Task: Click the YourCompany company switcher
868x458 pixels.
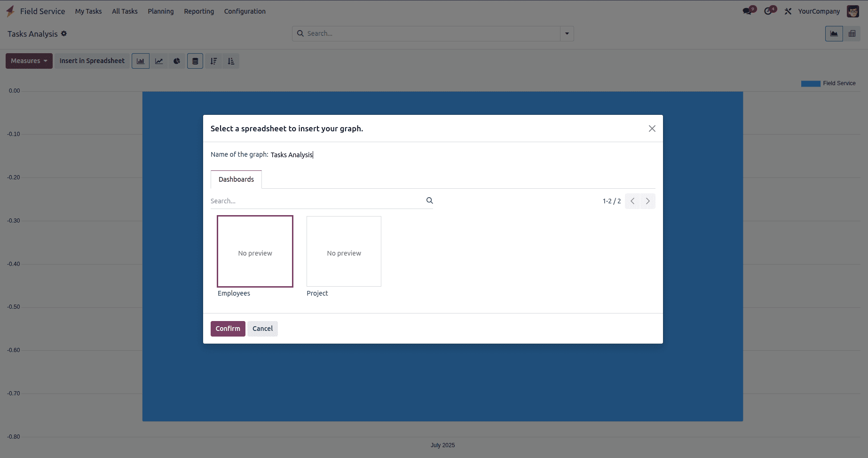Action: (x=819, y=11)
